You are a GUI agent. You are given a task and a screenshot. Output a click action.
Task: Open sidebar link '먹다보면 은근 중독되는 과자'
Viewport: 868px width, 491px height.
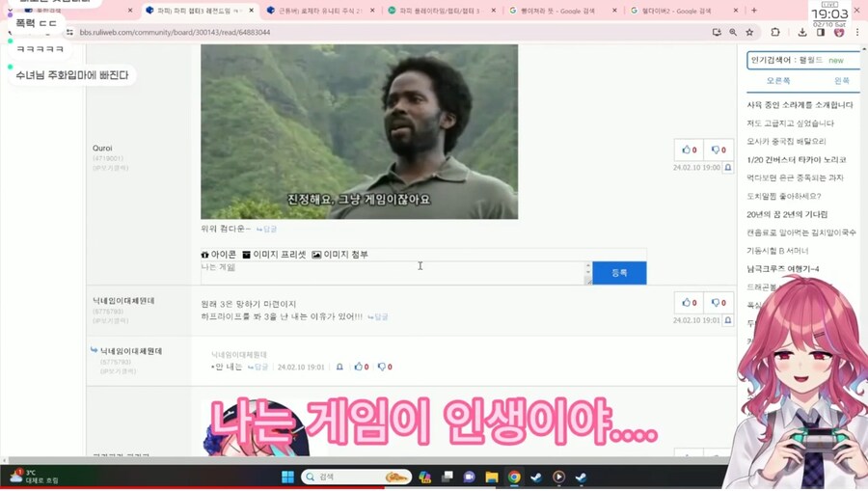pyautogui.click(x=795, y=177)
